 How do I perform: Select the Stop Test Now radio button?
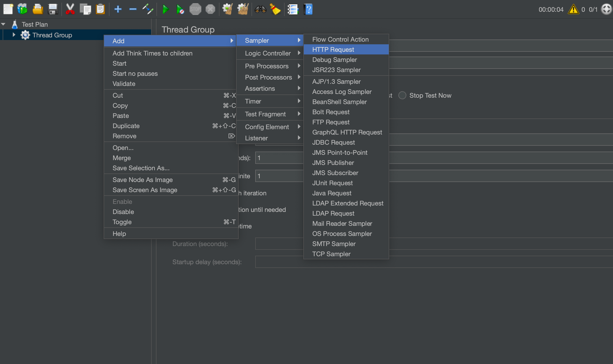coord(402,96)
